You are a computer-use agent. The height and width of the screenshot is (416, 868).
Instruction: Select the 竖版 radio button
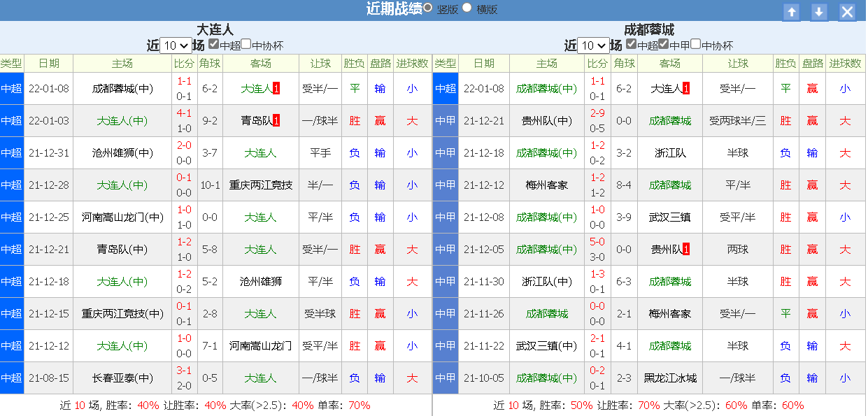427,8
